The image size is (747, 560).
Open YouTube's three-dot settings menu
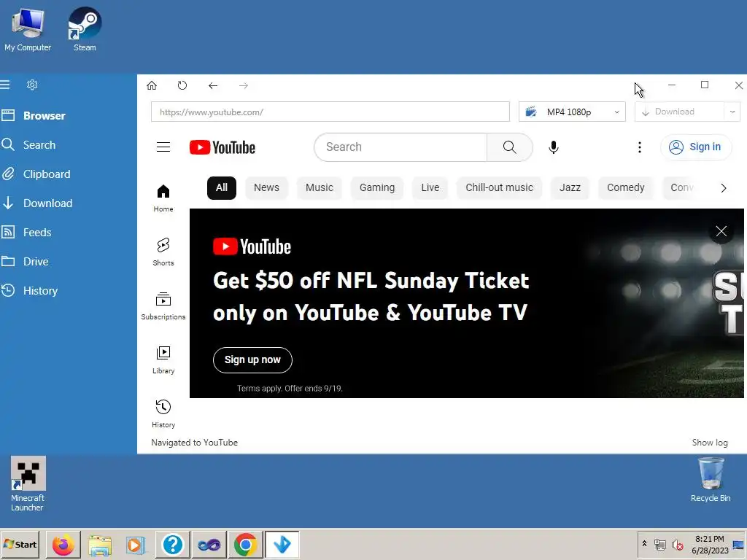point(639,147)
